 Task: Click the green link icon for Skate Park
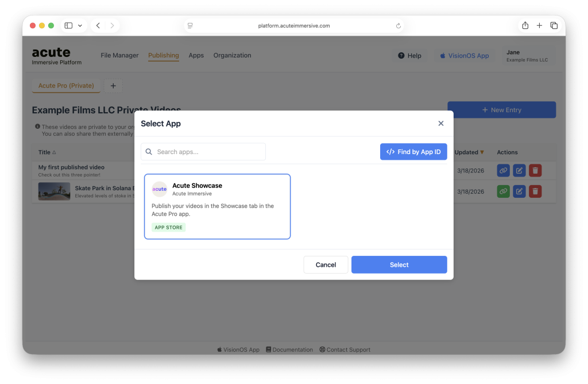coord(503,191)
